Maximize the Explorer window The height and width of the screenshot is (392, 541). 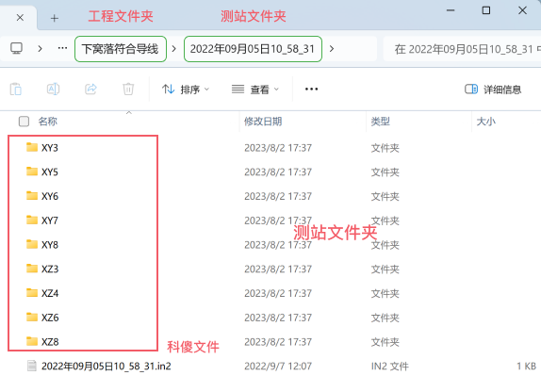(486, 10)
